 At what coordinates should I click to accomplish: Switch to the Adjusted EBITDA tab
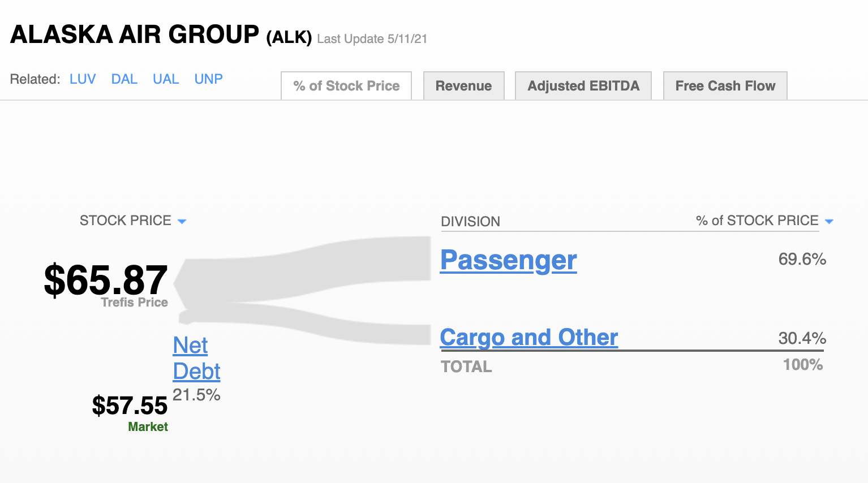pyautogui.click(x=583, y=85)
